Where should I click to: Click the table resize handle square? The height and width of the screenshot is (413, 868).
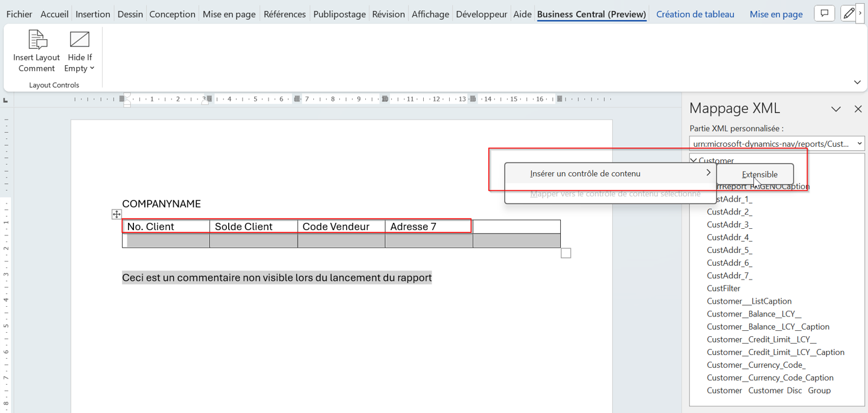tap(566, 253)
